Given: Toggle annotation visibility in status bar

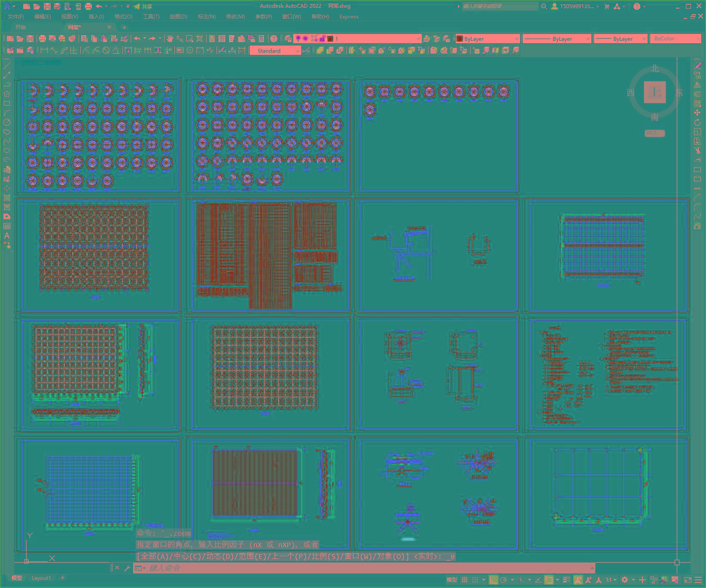Looking at the screenshot, I should (x=578, y=580).
